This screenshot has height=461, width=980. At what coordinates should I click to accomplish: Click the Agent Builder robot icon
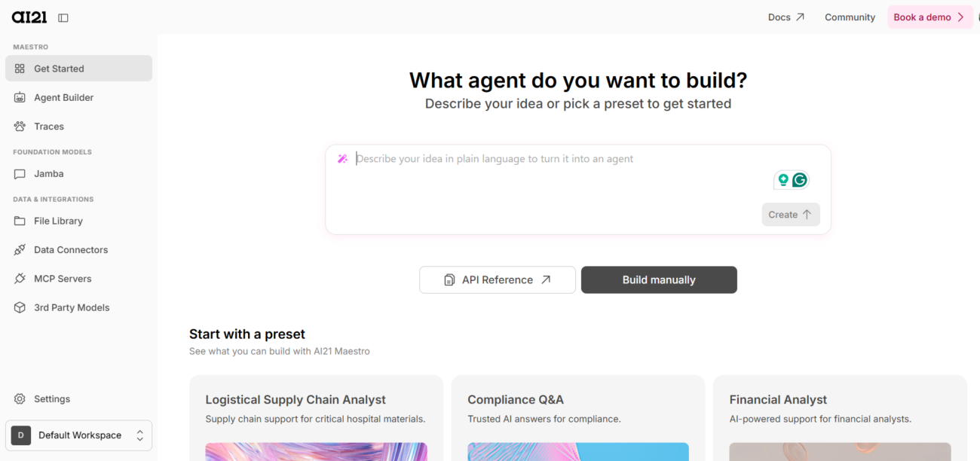(20, 97)
